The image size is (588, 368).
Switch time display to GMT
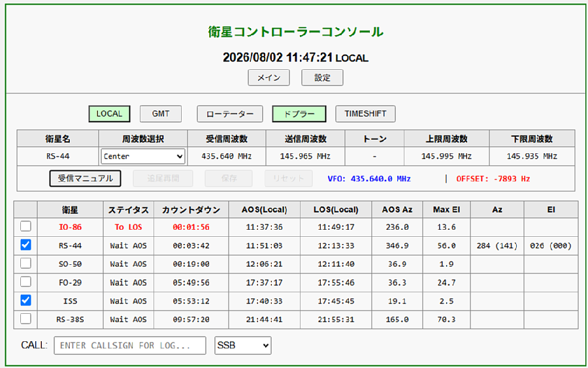161,114
